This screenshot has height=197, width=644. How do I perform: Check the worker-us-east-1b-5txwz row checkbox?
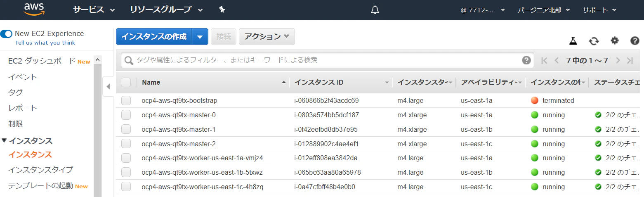click(126, 172)
